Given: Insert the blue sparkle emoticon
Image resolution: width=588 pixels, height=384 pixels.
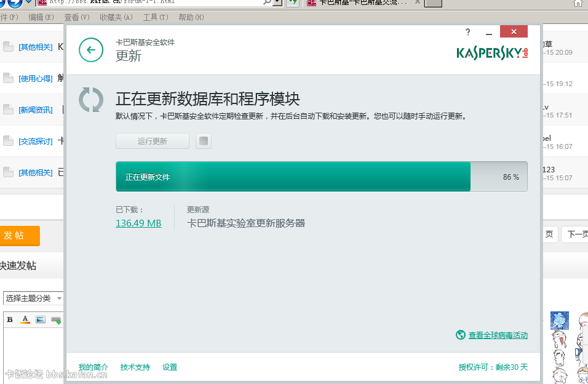Looking at the screenshot, I should (560, 321).
